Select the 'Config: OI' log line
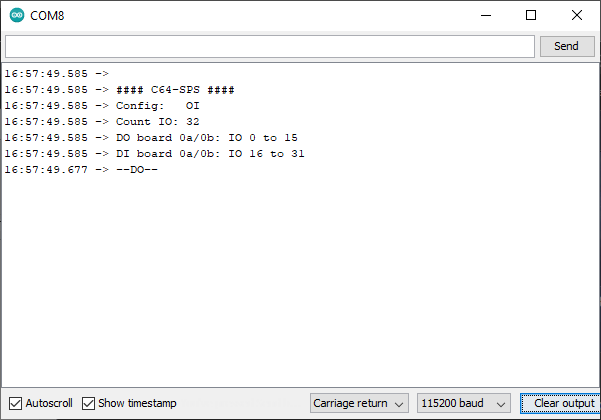Viewport: 601px width, 420px height. point(102,106)
